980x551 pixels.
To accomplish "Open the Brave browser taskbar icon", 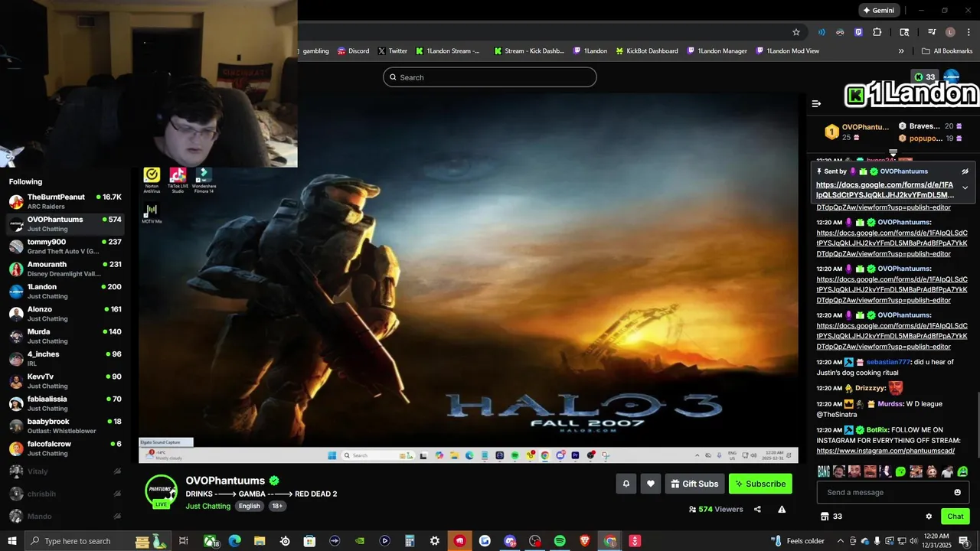I will [585, 541].
